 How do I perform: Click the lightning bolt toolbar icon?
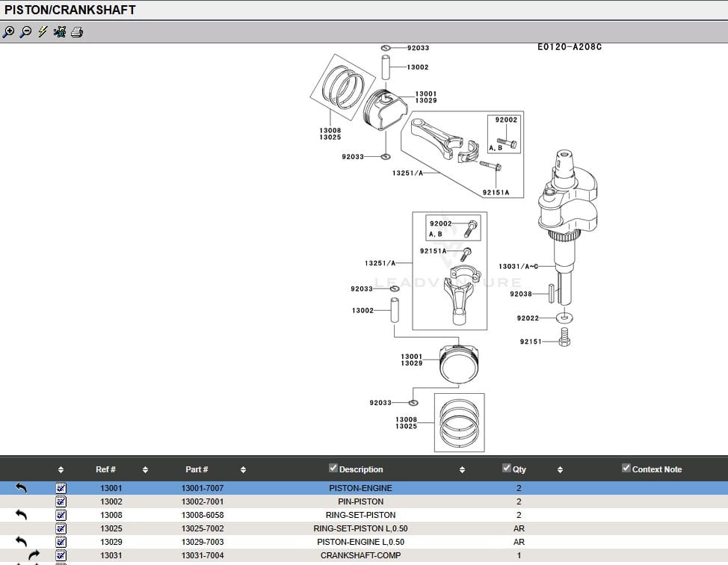click(x=43, y=32)
